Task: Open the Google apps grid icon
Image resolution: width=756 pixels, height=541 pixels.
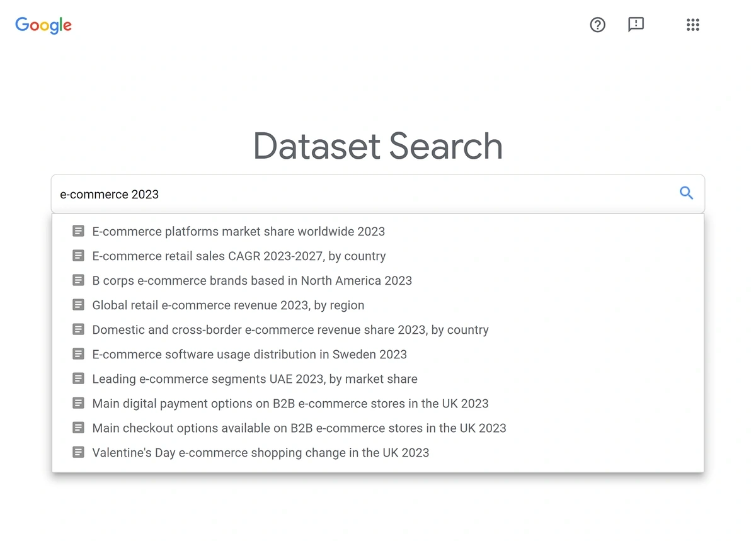Action: pos(693,25)
